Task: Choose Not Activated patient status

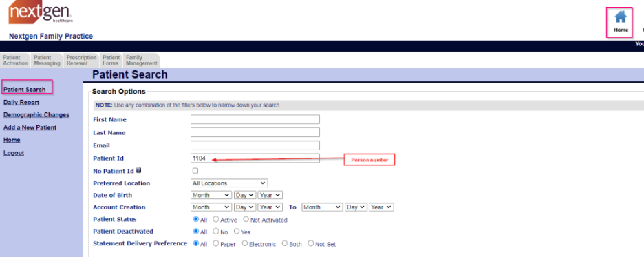Action: click(246, 220)
